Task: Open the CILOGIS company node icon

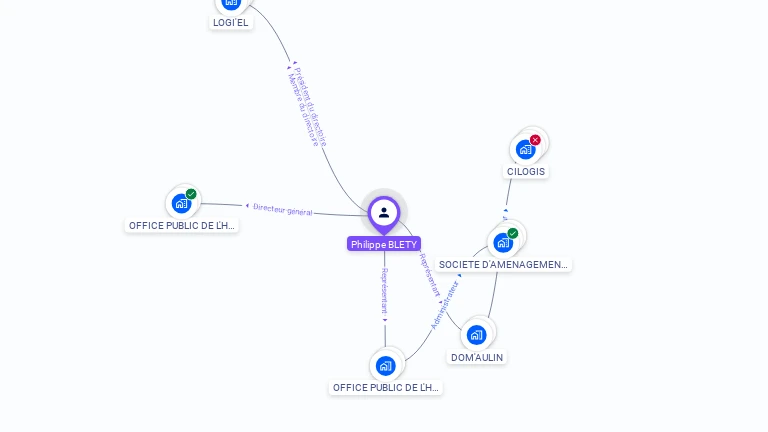Action: tap(526, 149)
